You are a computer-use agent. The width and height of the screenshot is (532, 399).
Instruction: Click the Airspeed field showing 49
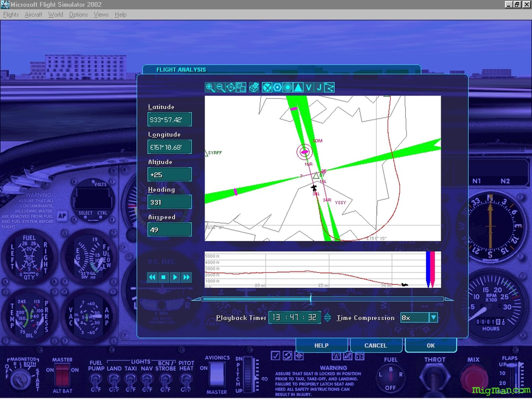(170, 229)
